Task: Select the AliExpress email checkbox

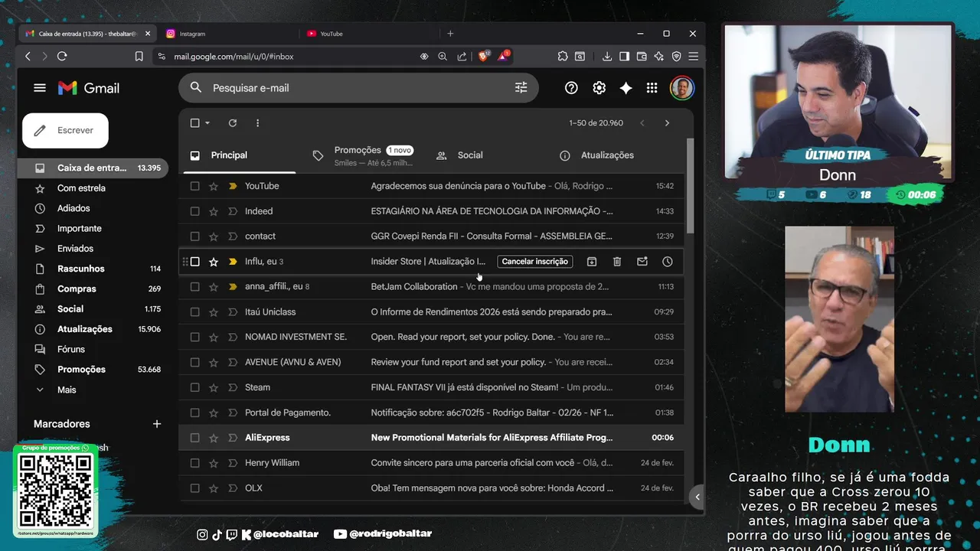Action: click(x=194, y=438)
